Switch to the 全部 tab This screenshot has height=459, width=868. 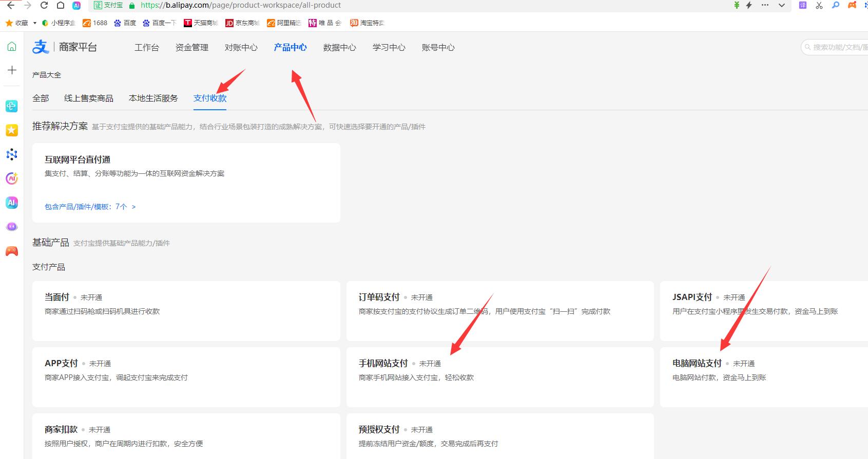(41, 98)
